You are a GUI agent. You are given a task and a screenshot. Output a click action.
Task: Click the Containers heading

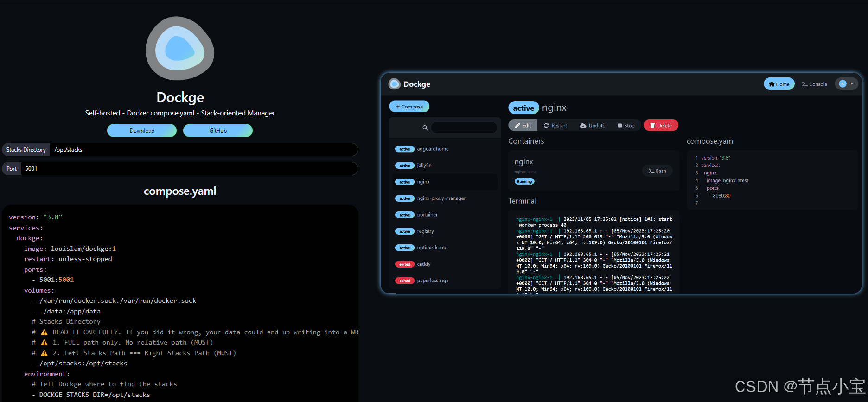coord(526,141)
